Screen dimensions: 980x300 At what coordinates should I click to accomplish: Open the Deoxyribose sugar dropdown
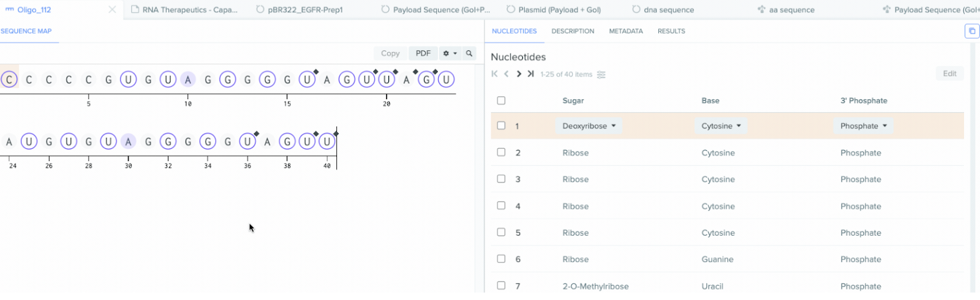point(589,126)
